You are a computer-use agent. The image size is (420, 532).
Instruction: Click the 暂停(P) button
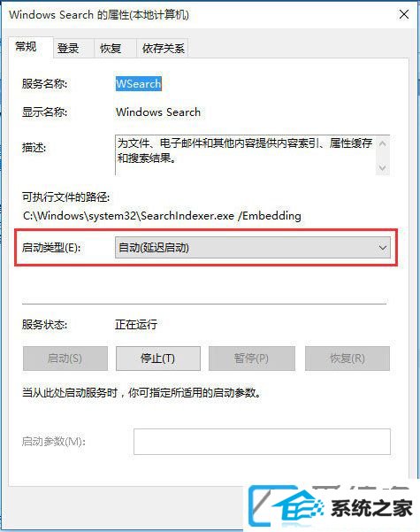click(x=251, y=359)
